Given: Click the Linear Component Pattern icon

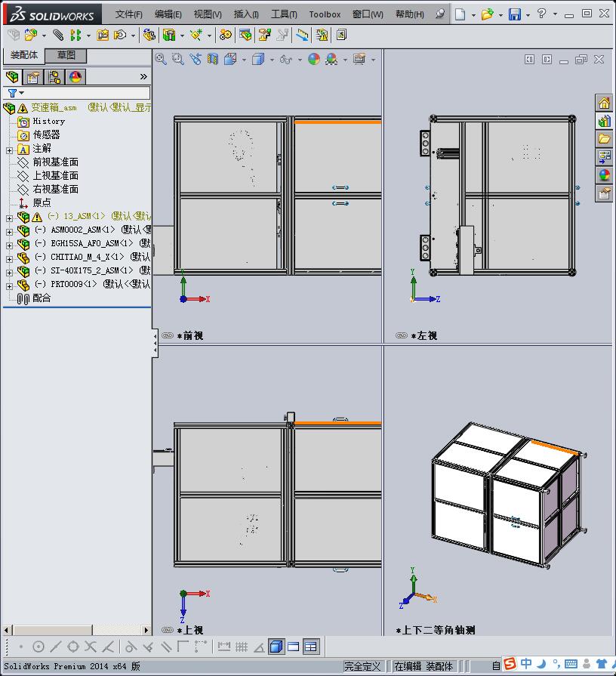Looking at the screenshot, I should point(75,35).
